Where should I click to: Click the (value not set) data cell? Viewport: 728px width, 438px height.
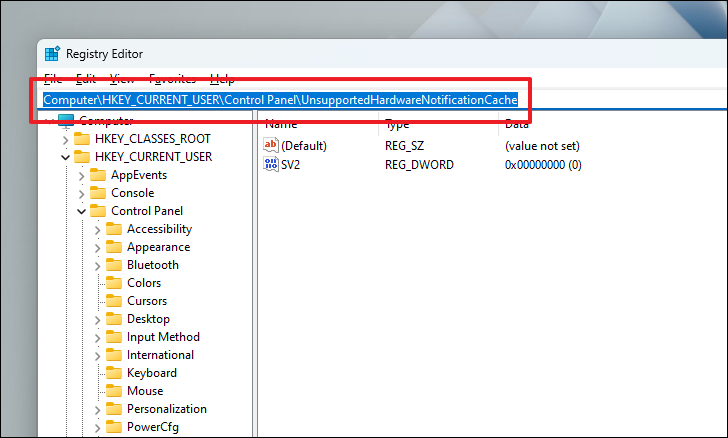(x=542, y=146)
